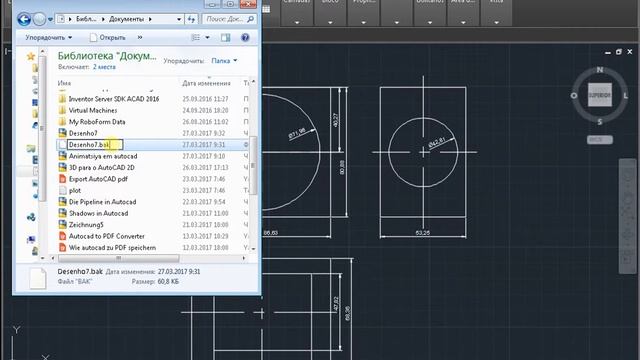Click the Desenho7 drawing file icon
Screen dimensions: 640x360
pyautogui.click(x=62, y=133)
